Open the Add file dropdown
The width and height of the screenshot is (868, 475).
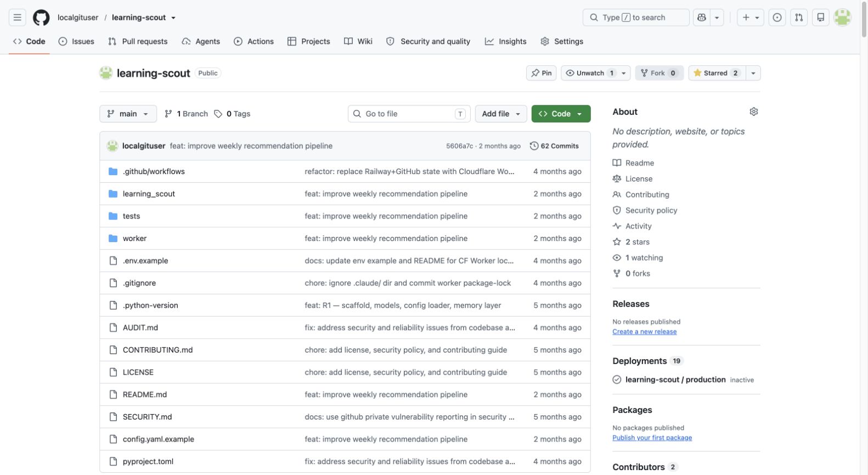(x=501, y=114)
